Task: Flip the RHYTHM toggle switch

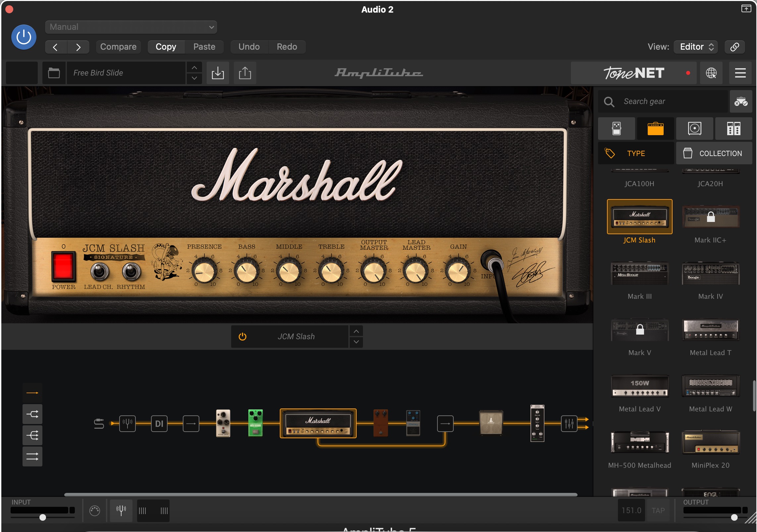Action: click(131, 272)
